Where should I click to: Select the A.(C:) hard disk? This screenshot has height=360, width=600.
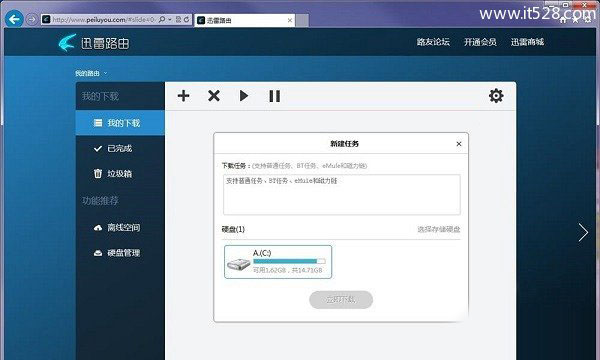tap(278, 262)
